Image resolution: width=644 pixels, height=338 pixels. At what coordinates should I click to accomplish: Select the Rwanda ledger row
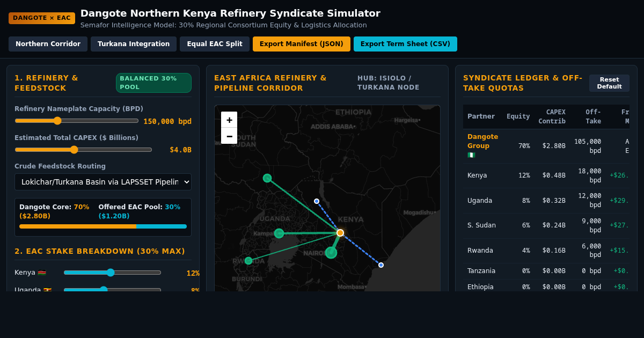pyautogui.click(x=546, y=251)
